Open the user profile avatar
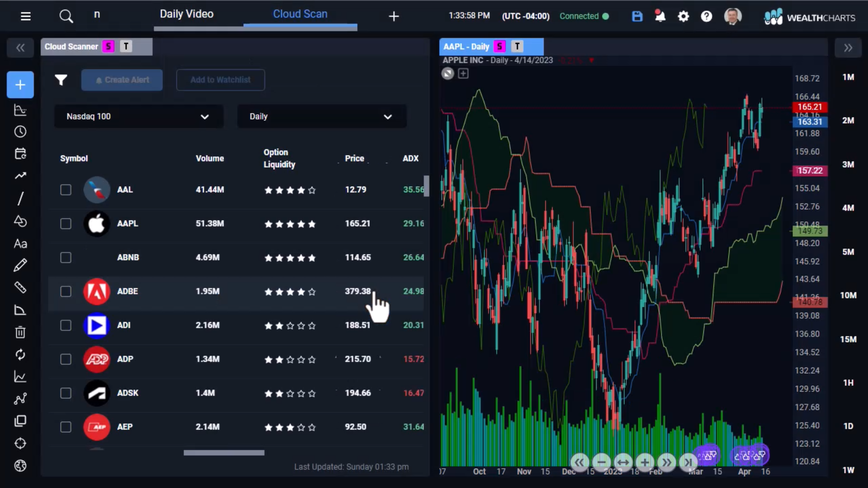 pyautogui.click(x=733, y=16)
